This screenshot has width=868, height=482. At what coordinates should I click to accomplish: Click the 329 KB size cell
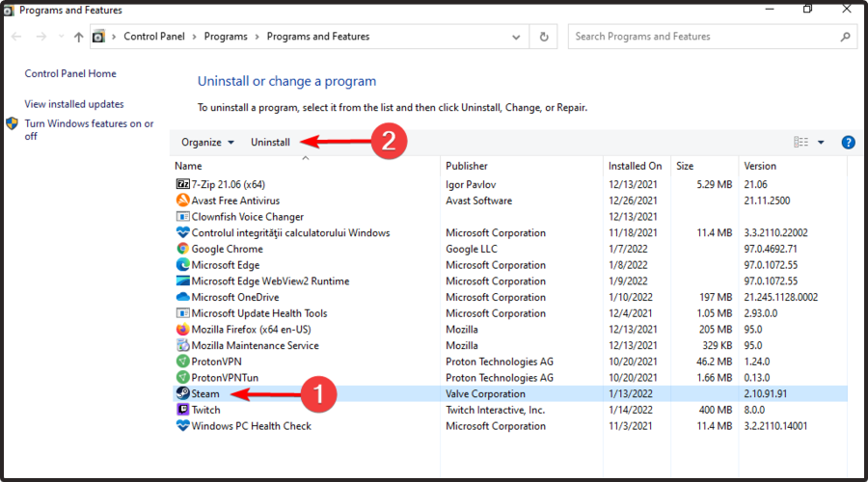(x=717, y=345)
